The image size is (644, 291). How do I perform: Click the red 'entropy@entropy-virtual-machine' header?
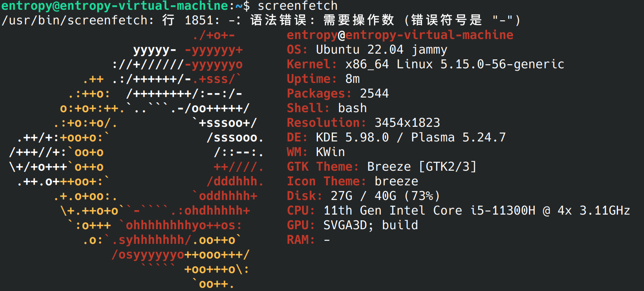coord(400,35)
